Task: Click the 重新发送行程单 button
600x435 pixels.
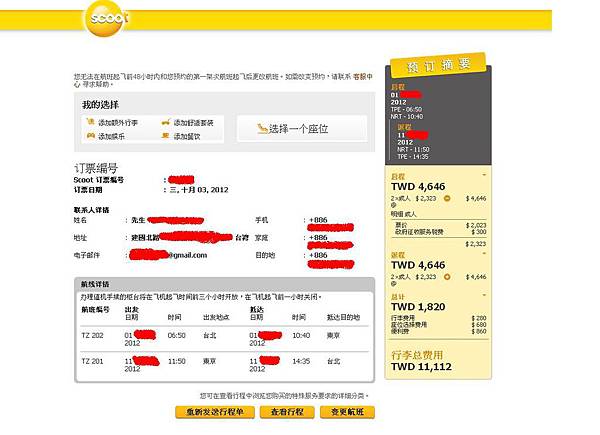Action: pos(215,412)
